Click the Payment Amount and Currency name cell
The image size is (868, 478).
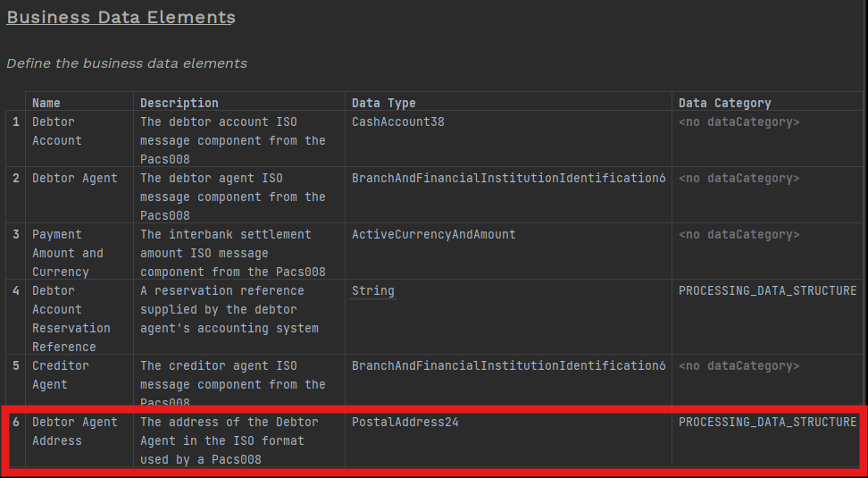pos(67,253)
